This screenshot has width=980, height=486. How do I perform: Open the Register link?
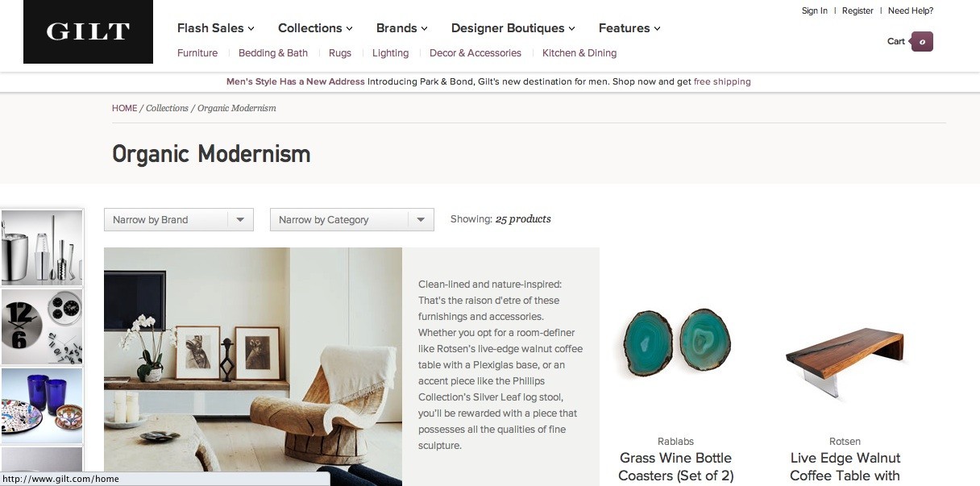[x=857, y=10]
